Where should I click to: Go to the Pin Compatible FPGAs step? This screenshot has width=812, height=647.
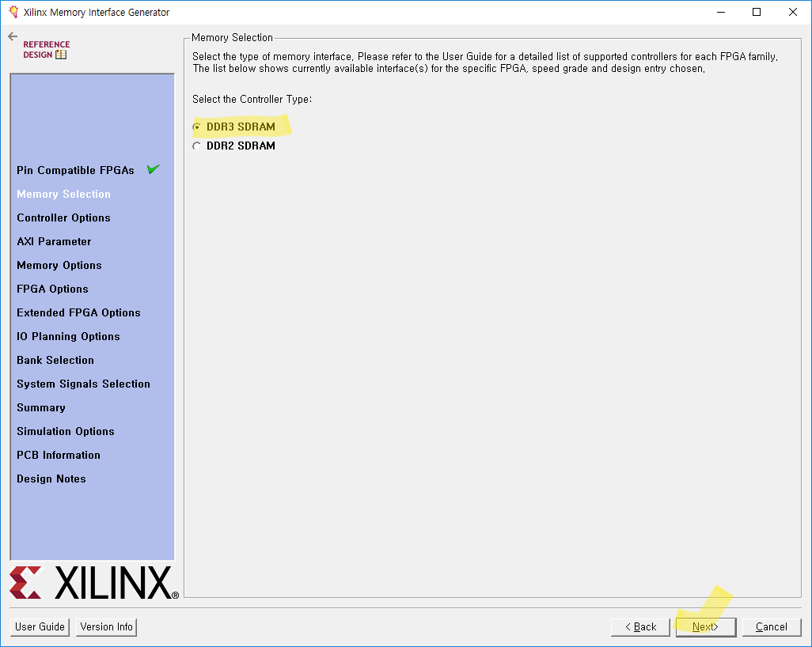75,170
